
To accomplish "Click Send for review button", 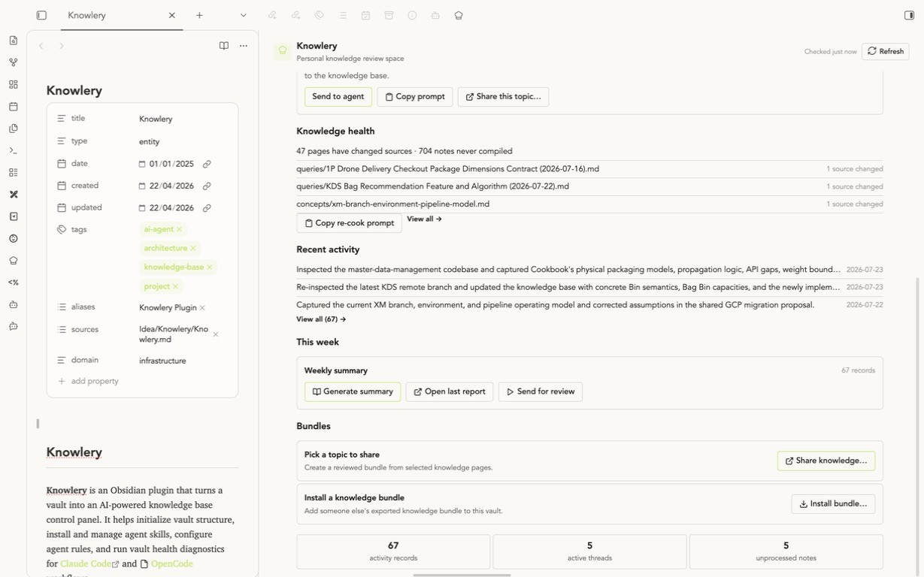I will point(541,392).
